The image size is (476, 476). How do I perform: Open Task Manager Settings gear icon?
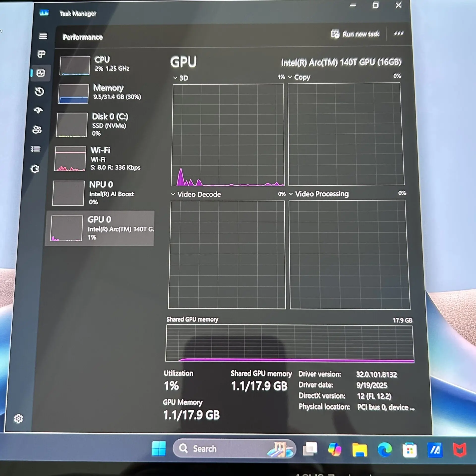click(18, 418)
